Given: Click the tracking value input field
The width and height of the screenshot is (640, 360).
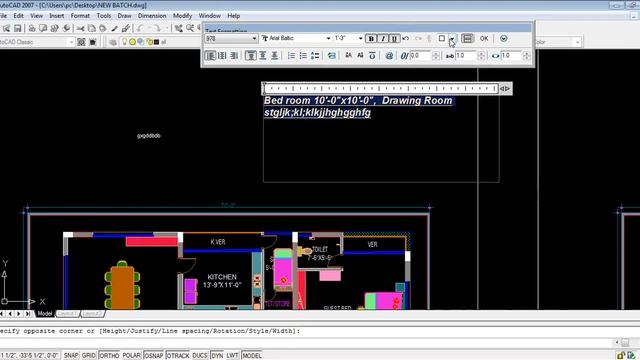Looking at the screenshot, I should 466,56.
